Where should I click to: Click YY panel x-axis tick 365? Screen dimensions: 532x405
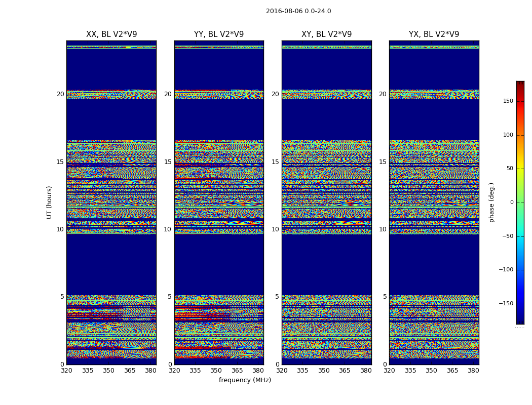coord(237,371)
